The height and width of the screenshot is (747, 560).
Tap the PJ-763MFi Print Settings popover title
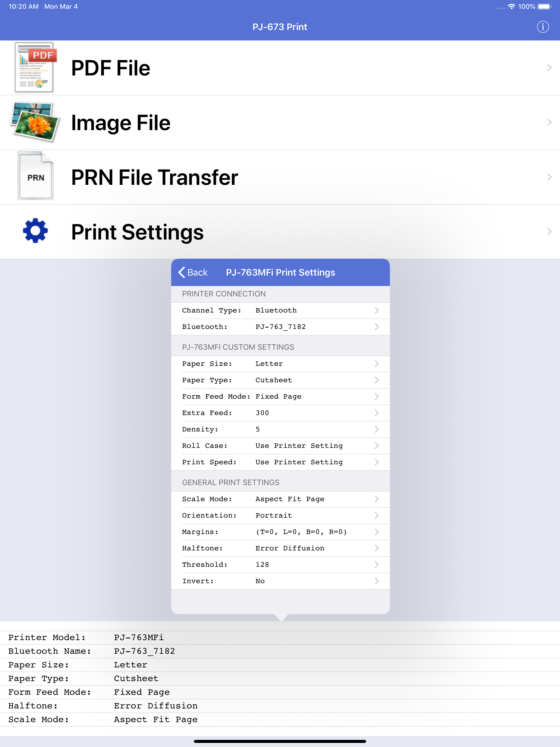(x=280, y=272)
